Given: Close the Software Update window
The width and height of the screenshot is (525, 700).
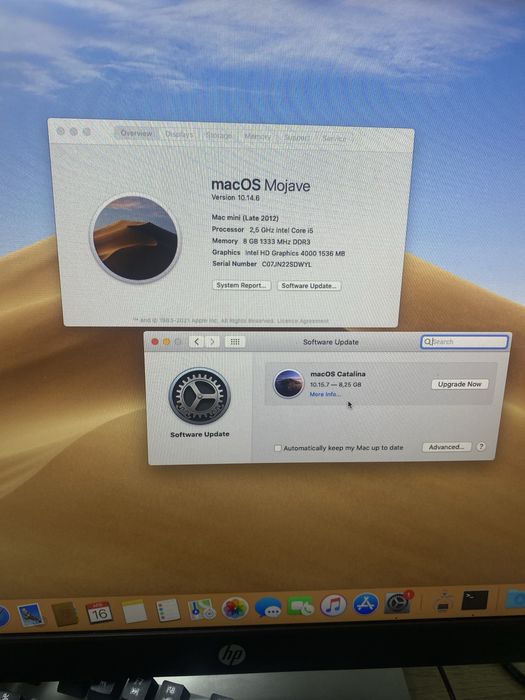Looking at the screenshot, I should coord(155,342).
